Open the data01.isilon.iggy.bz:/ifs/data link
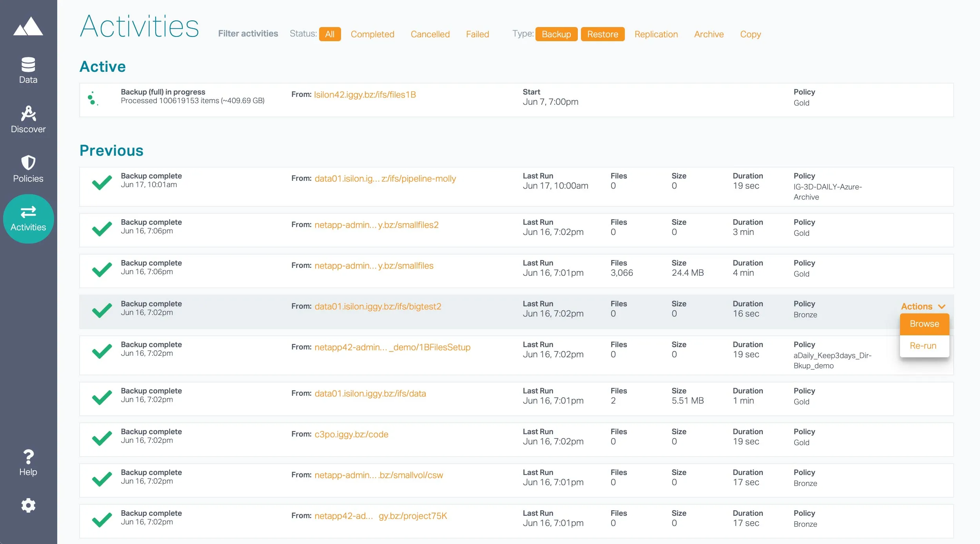 pos(370,393)
